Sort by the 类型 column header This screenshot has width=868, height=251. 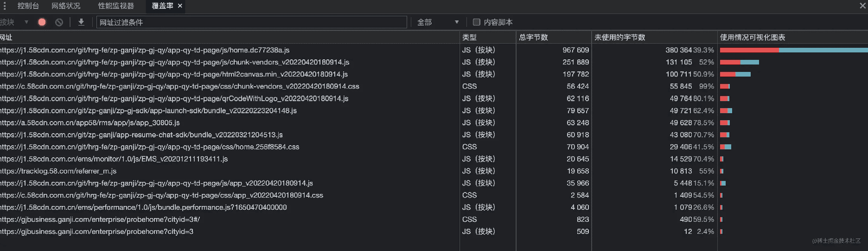pos(469,37)
